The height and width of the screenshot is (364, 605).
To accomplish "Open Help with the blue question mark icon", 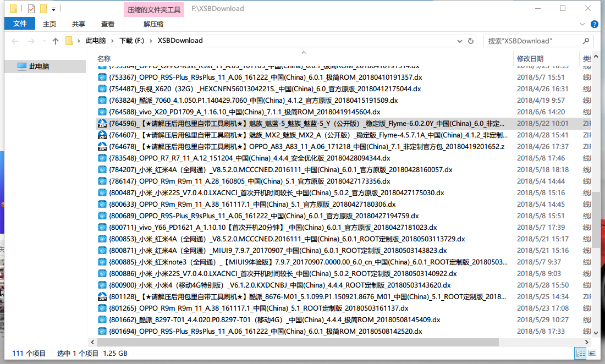I will pos(595,24).
